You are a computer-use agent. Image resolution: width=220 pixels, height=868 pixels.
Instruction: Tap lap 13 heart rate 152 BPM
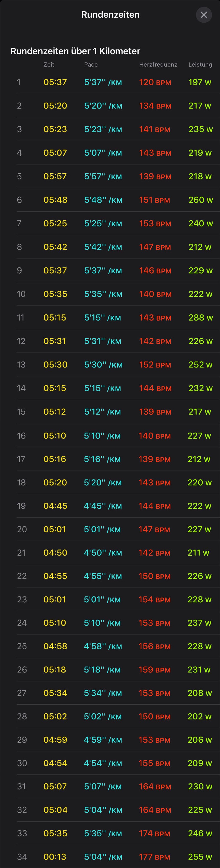155,365
